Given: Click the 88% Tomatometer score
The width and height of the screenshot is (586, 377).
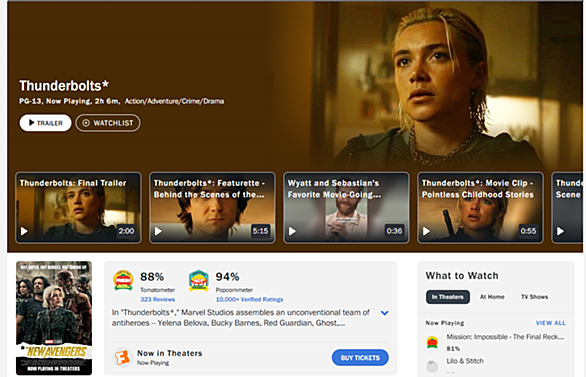Looking at the screenshot, I should pos(152,277).
